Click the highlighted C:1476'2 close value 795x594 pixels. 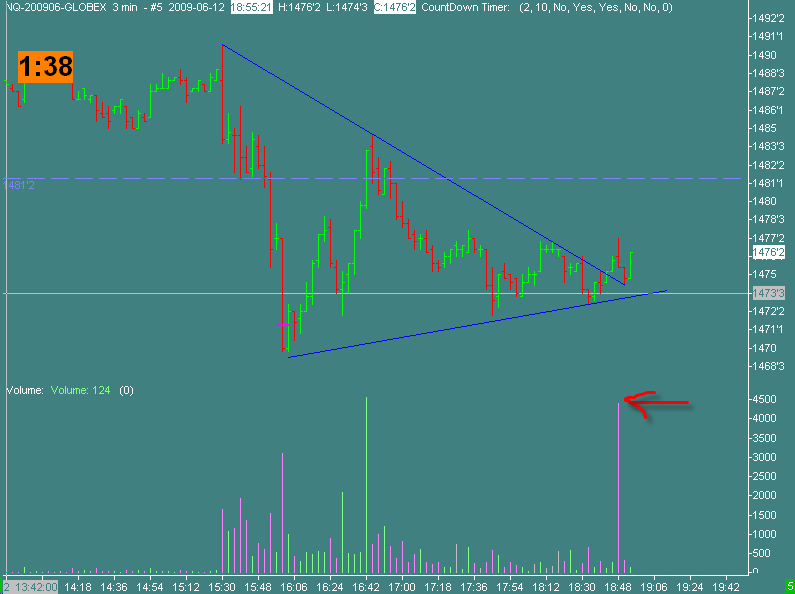[394, 8]
